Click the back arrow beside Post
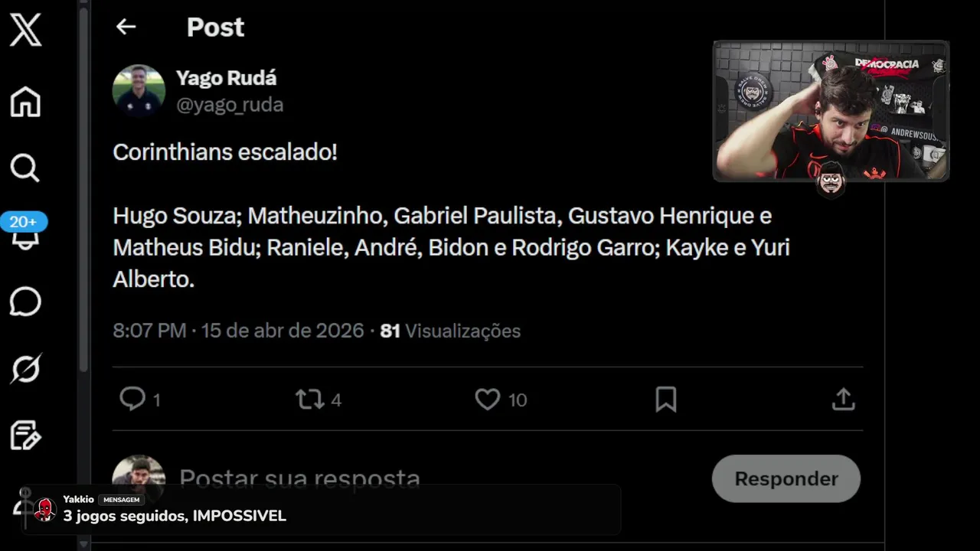 click(126, 27)
